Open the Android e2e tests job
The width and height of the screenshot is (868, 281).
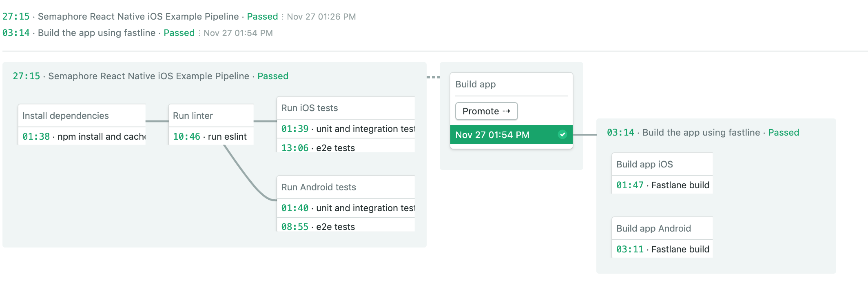pos(335,227)
